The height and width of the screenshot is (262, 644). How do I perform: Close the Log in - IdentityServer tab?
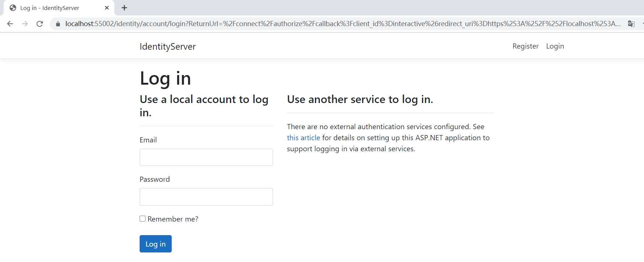tap(107, 8)
